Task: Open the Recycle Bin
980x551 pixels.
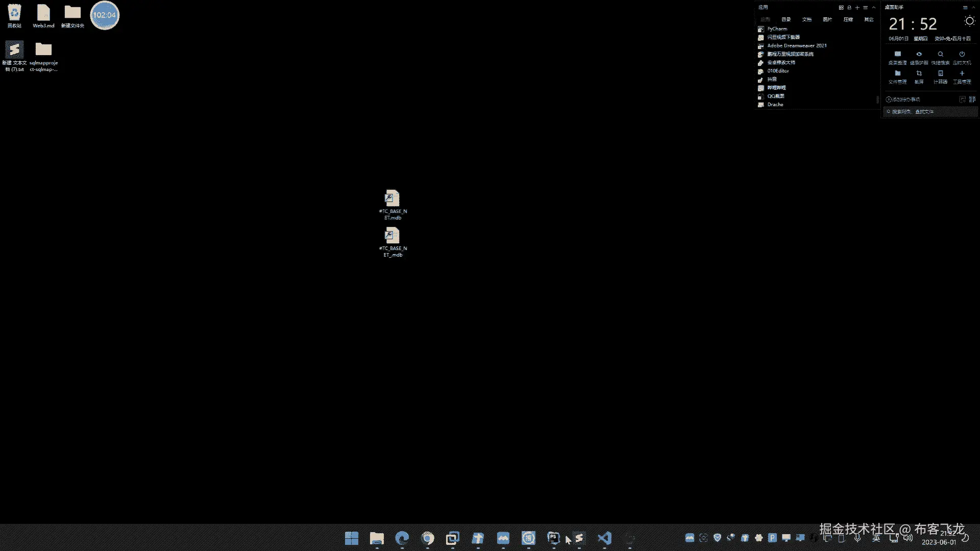Action: tap(14, 13)
